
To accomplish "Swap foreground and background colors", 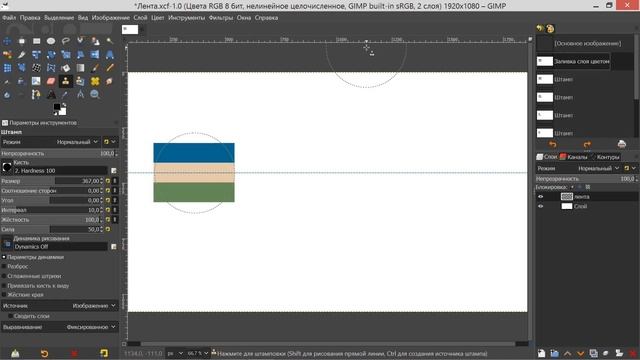I will tap(64, 105).
